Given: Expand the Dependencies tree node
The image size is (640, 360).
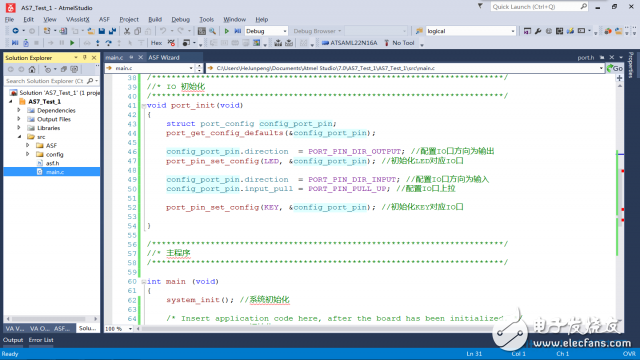Looking at the screenshot, I should click(x=19, y=110).
